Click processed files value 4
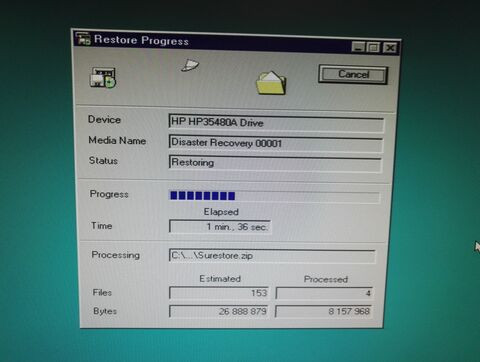 (x=324, y=293)
